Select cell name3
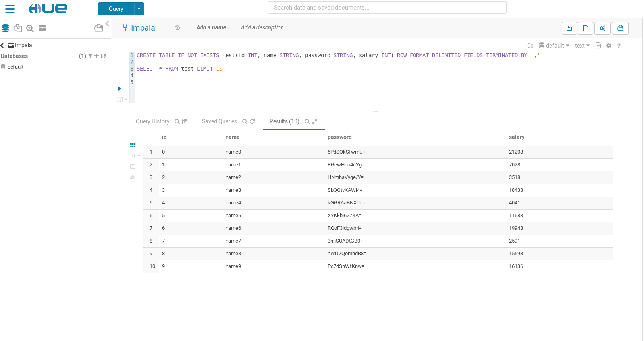644x341 pixels. click(x=233, y=190)
